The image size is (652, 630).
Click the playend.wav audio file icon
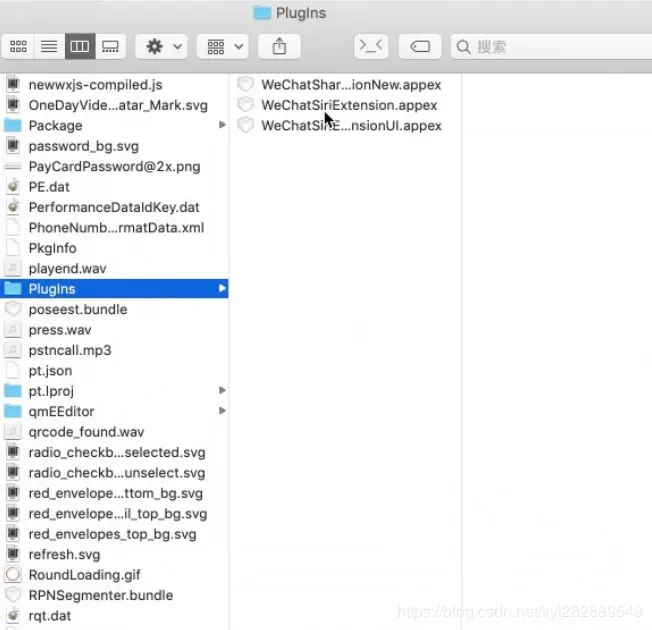click(13, 268)
